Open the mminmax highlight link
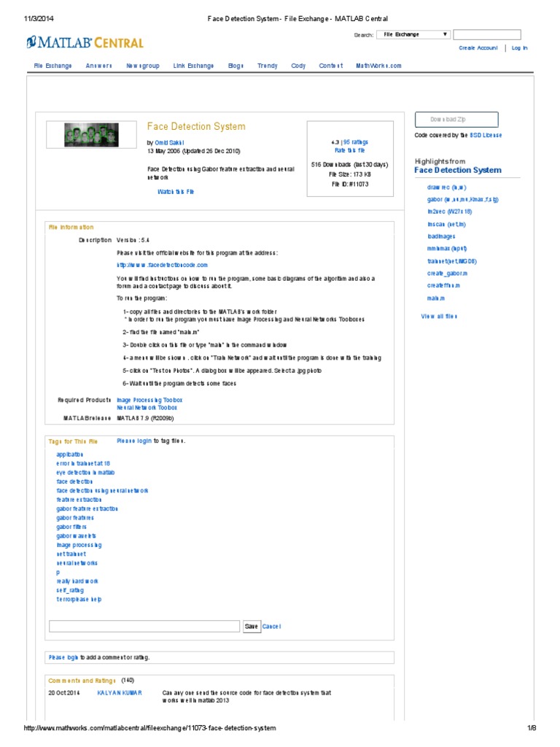This screenshot has height=747, width=560. pos(447,249)
